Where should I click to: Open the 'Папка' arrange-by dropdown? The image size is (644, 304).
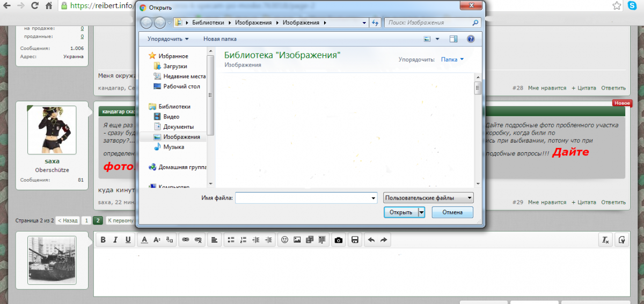tap(452, 60)
